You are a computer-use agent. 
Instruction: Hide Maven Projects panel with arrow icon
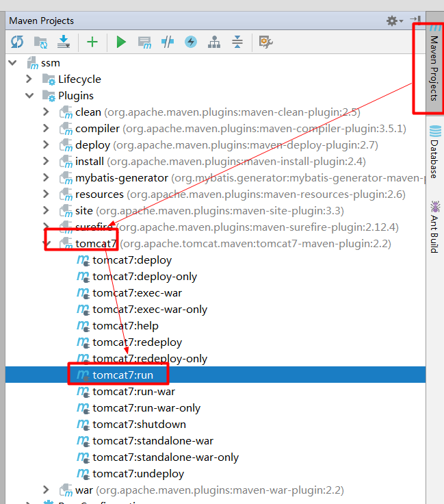[415, 21]
